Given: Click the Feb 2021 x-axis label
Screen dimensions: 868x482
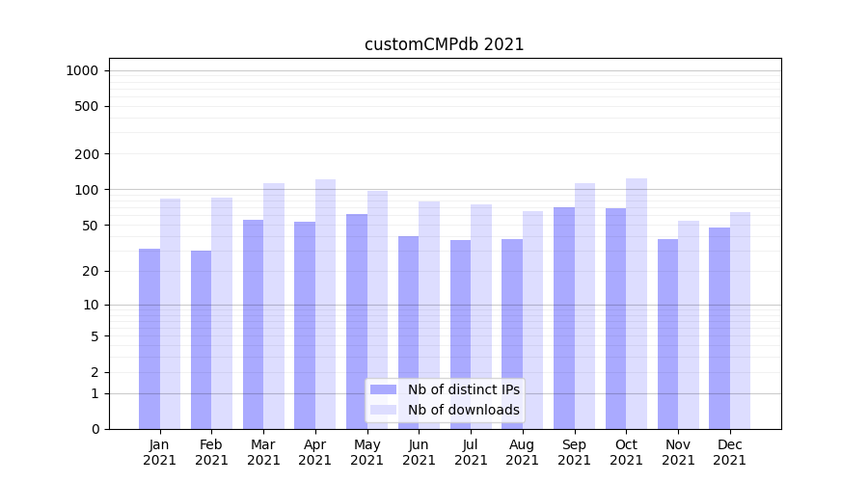Looking at the screenshot, I should point(212,452).
